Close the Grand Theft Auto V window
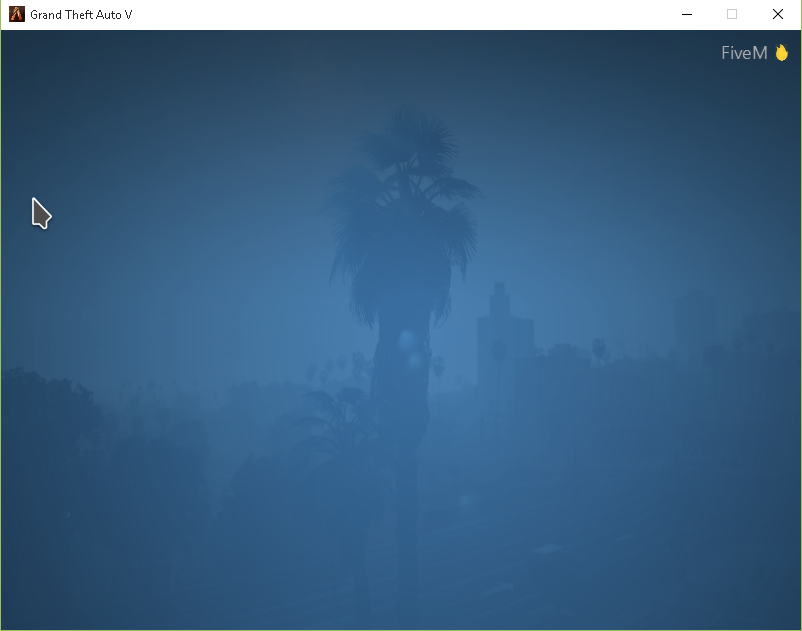This screenshot has height=631, width=802. click(x=777, y=14)
